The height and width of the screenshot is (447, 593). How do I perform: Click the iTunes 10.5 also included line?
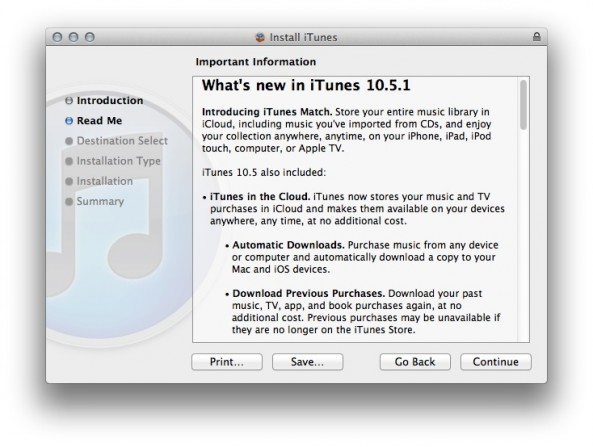click(264, 172)
